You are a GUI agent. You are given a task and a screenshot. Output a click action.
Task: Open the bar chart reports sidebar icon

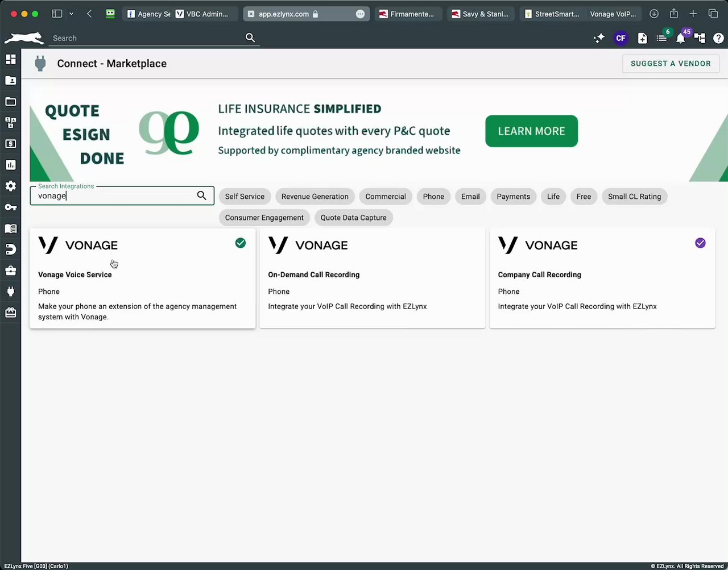click(x=10, y=165)
